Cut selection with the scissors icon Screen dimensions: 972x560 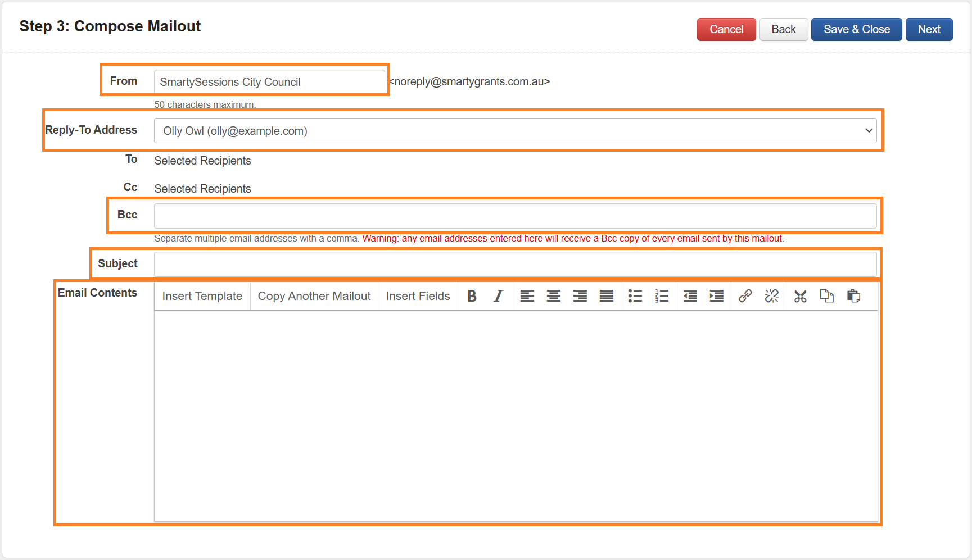800,296
